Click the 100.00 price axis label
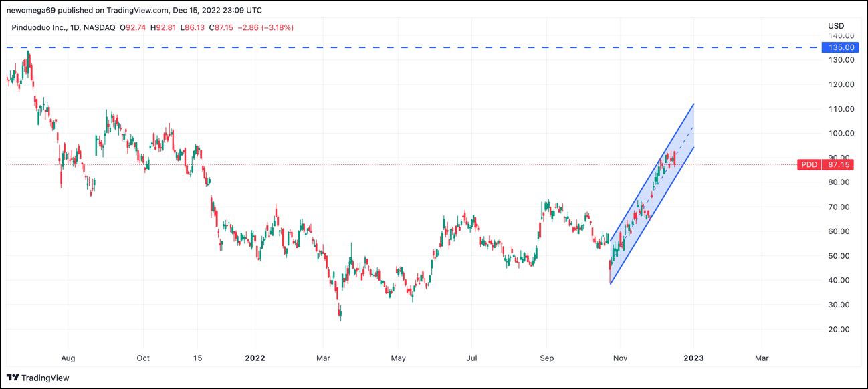The height and width of the screenshot is (389, 868). pos(841,133)
